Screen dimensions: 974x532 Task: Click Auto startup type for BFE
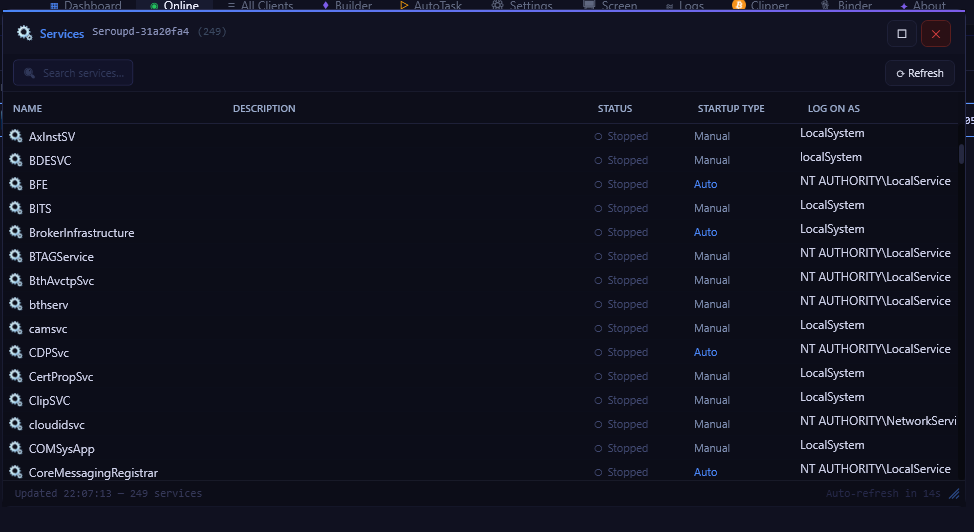[705, 184]
